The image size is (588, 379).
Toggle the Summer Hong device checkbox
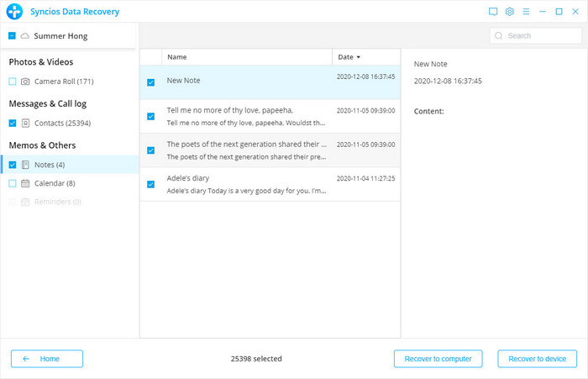tap(12, 36)
